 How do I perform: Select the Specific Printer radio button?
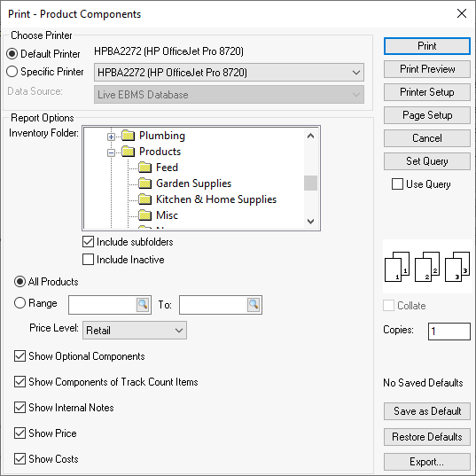coord(12,72)
